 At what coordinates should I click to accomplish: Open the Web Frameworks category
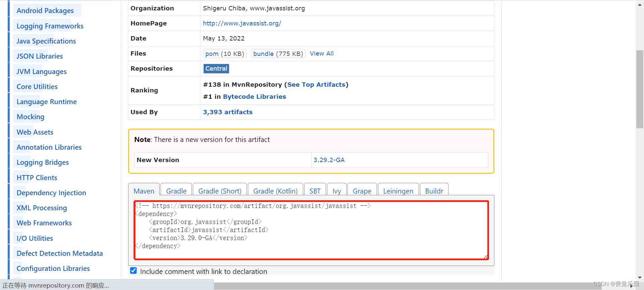[44, 223]
